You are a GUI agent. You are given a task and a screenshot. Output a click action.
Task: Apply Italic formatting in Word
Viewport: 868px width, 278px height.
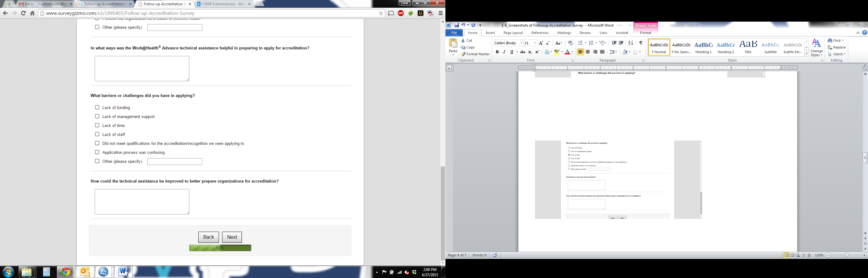point(504,52)
